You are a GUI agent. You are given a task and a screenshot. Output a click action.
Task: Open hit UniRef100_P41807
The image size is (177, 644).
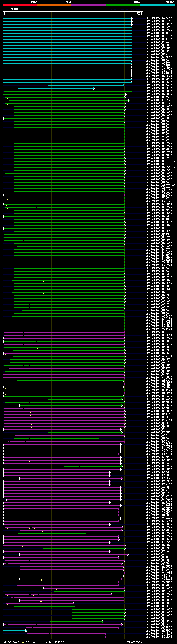pos(159,570)
